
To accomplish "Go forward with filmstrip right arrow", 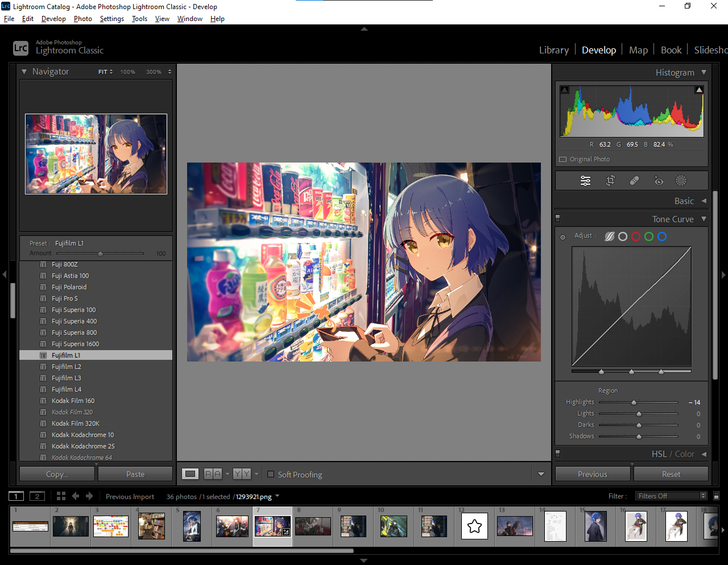I will [89, 496].
